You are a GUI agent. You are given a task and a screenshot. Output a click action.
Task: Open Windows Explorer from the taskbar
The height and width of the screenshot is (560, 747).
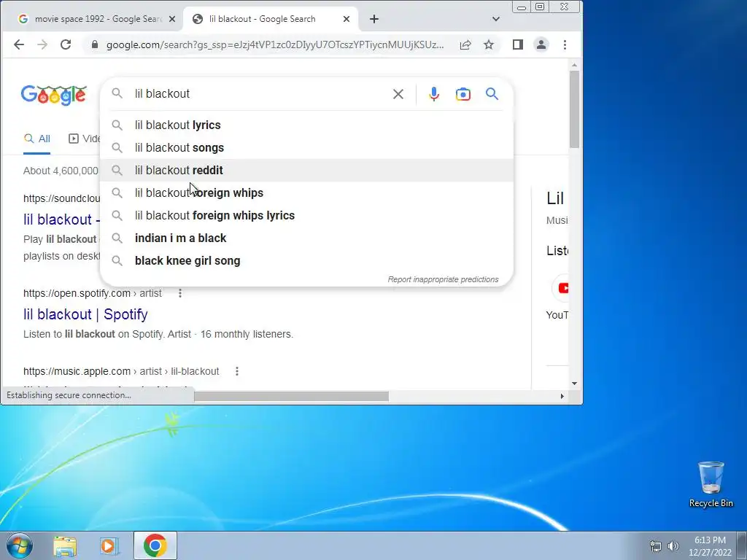[65, 546]
